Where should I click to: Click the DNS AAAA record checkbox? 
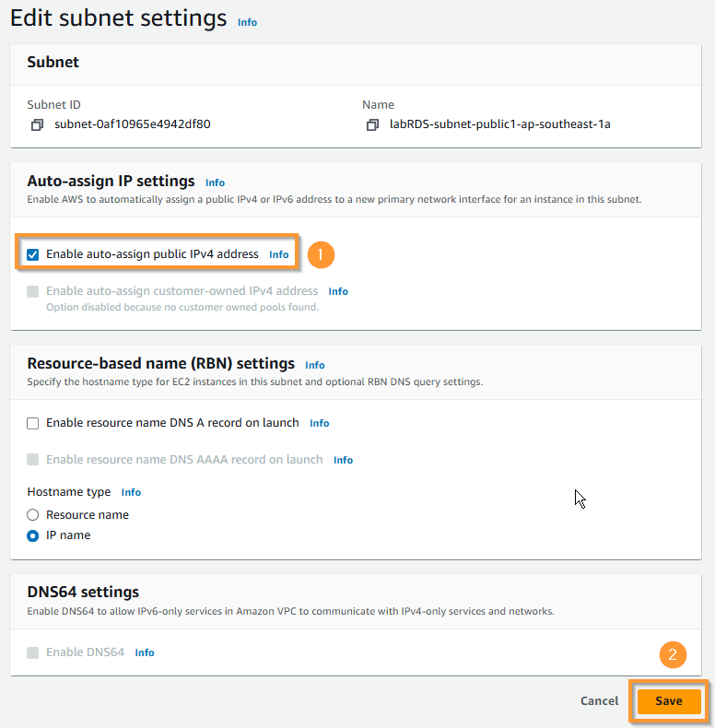(33, 460)
